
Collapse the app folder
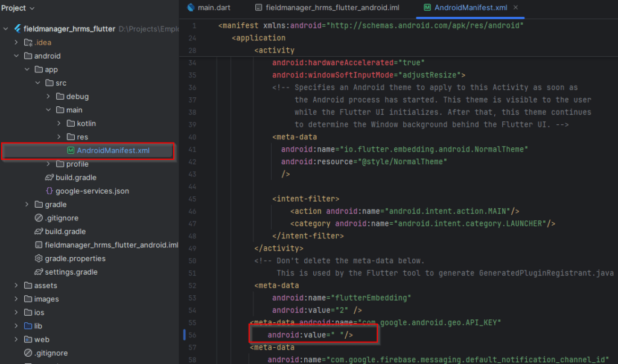[x=27, y=69]
